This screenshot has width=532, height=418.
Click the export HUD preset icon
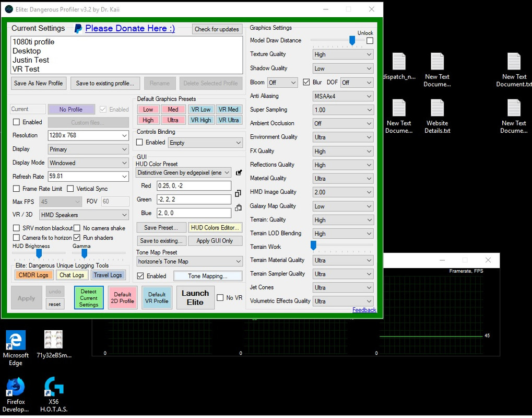pyautogui.click(x=239, y=172)
